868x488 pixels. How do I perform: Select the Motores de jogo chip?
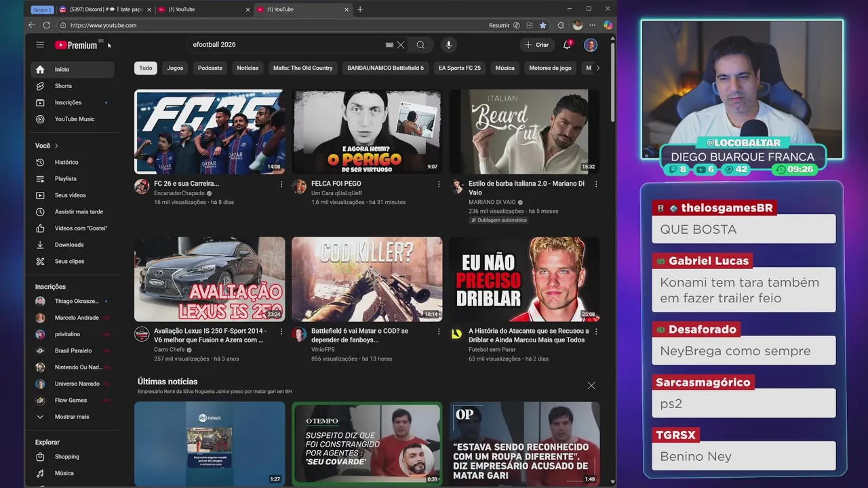[550, 68]
